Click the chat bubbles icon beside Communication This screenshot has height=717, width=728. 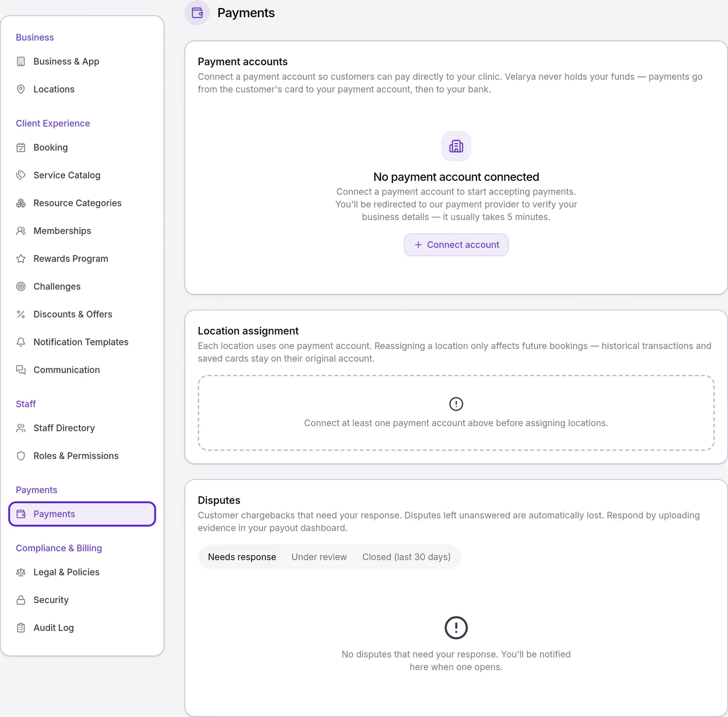tap(21, 370)
